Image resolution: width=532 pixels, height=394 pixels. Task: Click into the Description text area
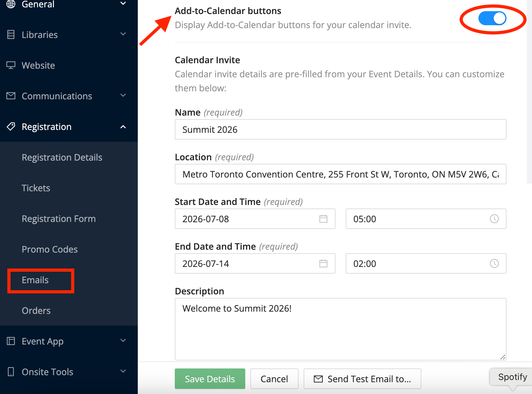[340, 329]
